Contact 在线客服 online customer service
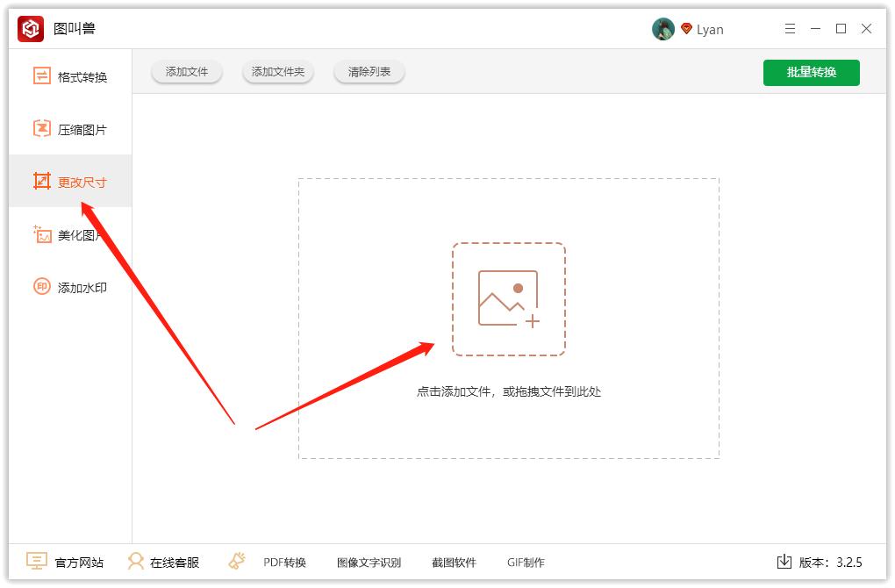 coord(163,563)
